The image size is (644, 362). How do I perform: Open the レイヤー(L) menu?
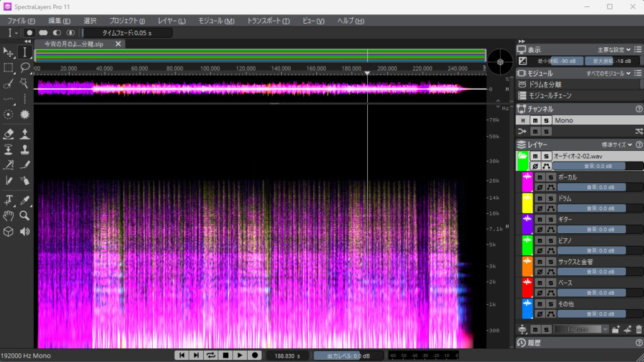[172, 21]
